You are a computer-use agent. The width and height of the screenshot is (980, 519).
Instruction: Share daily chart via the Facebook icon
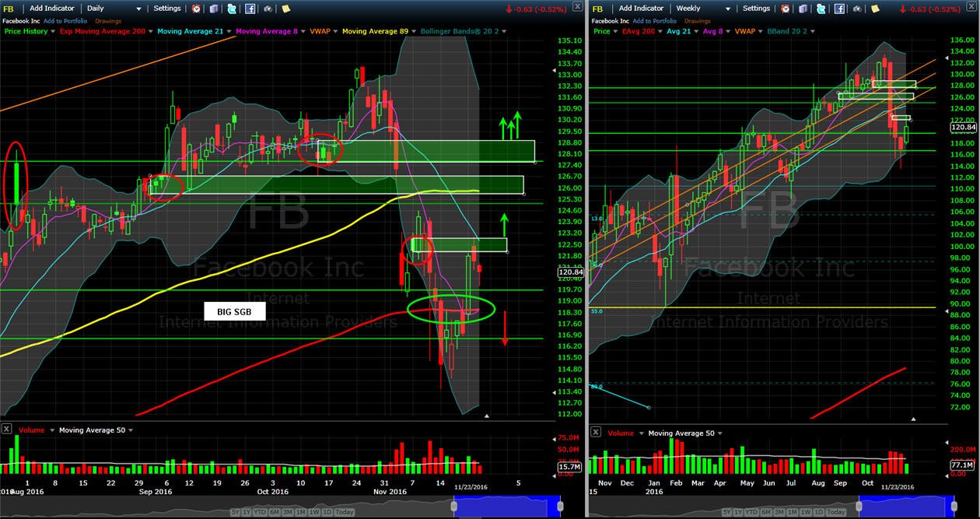pos(250,9)
